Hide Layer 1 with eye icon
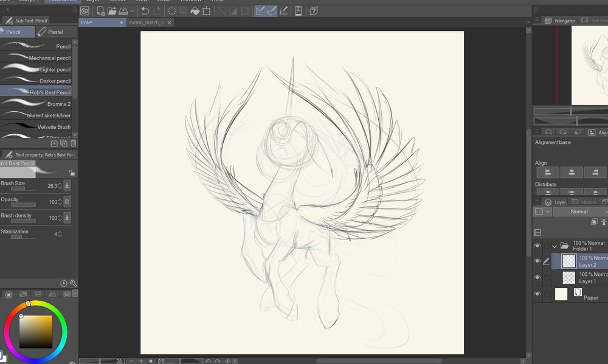 pos(537,278)
